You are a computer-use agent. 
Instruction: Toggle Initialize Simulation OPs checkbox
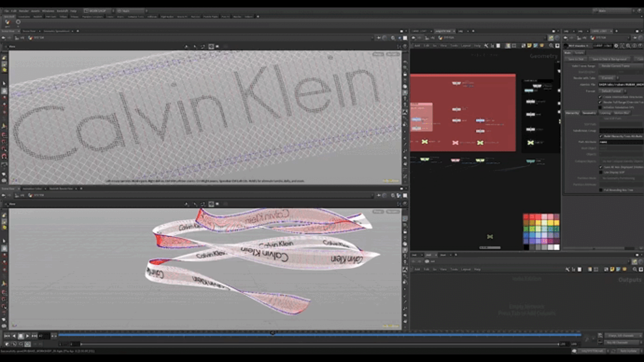point(600,108)
